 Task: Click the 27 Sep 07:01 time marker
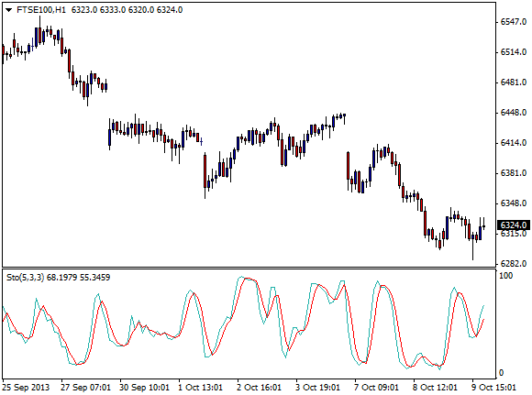click(85, 387)
